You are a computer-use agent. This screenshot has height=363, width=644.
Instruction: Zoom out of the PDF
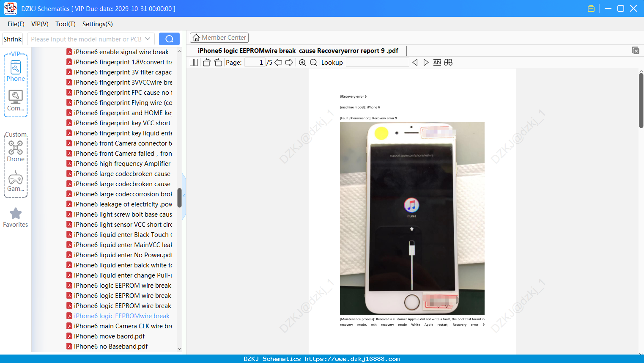pos(313,63)
